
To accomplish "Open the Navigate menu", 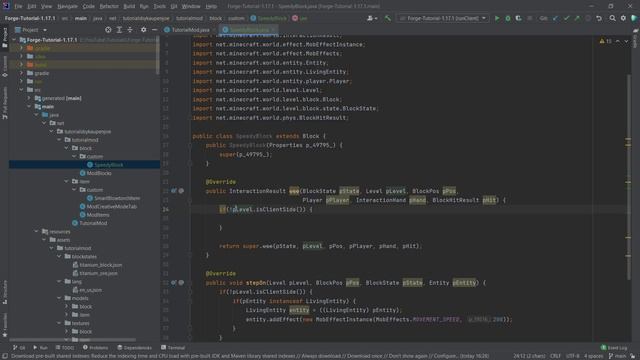I will click(x=67, y=7).
